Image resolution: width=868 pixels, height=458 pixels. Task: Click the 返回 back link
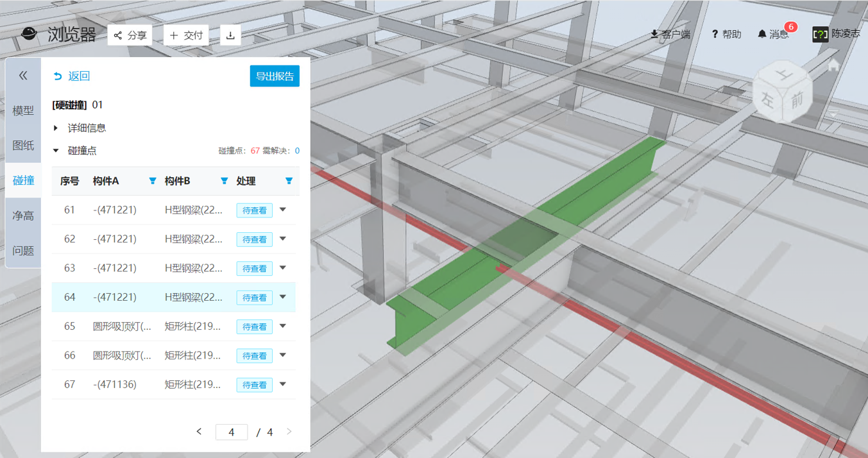[x=72, y=76]
